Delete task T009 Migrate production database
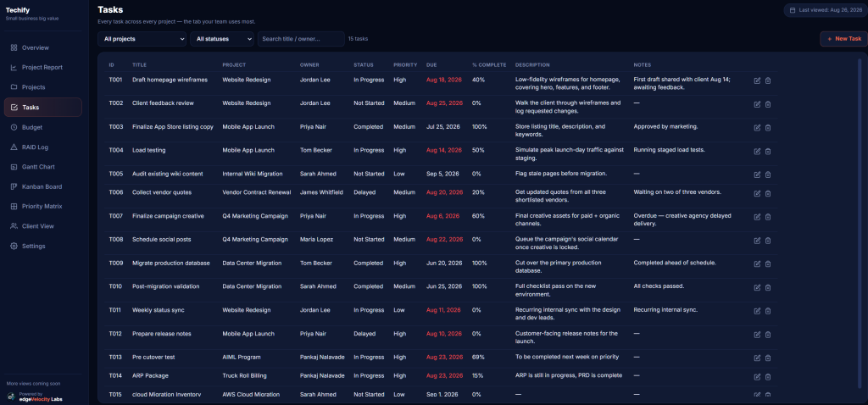The width and height of the screenshot is (868, 405). pyautogui.click(x=768, y=264)
